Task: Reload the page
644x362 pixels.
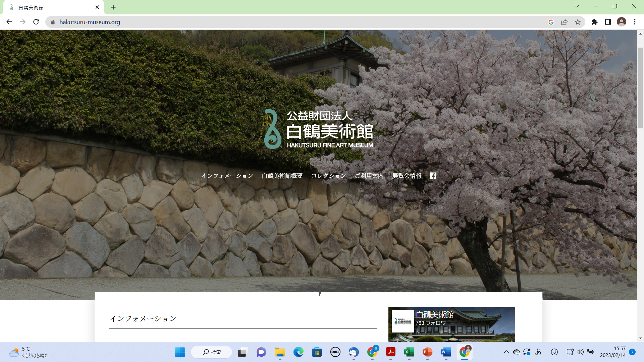Action: tap(36, 22)
